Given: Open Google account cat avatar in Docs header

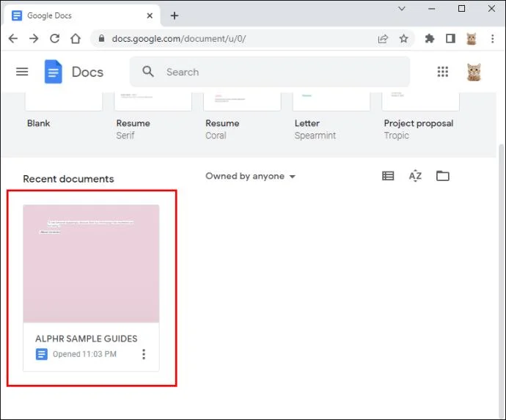Looking at the screenshot, I should [474, 72].
